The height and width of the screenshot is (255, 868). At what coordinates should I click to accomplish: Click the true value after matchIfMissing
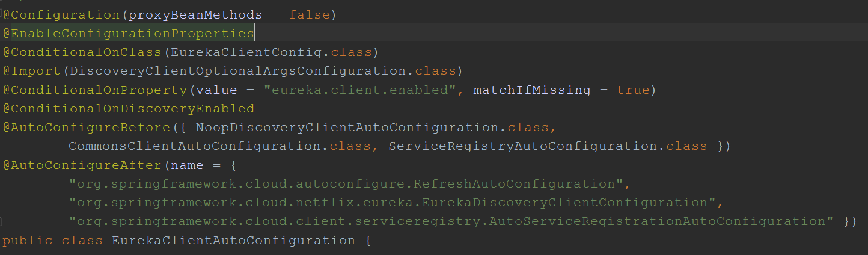(x=633, y=90)
